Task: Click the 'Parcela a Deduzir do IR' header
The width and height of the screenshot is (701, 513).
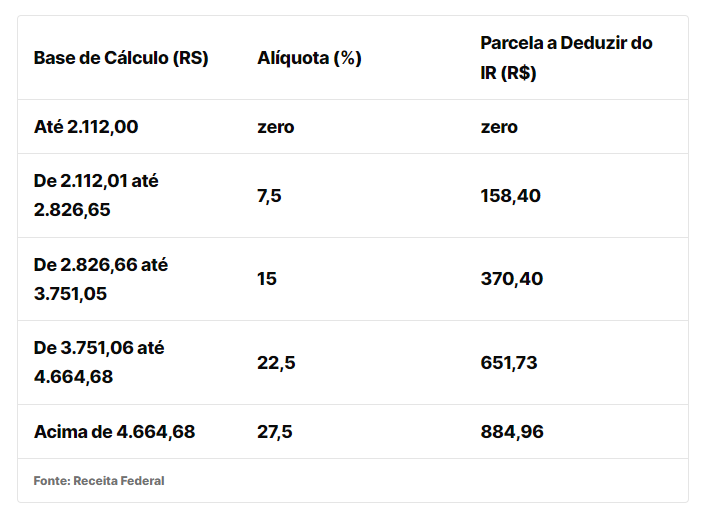Action: 566,58
